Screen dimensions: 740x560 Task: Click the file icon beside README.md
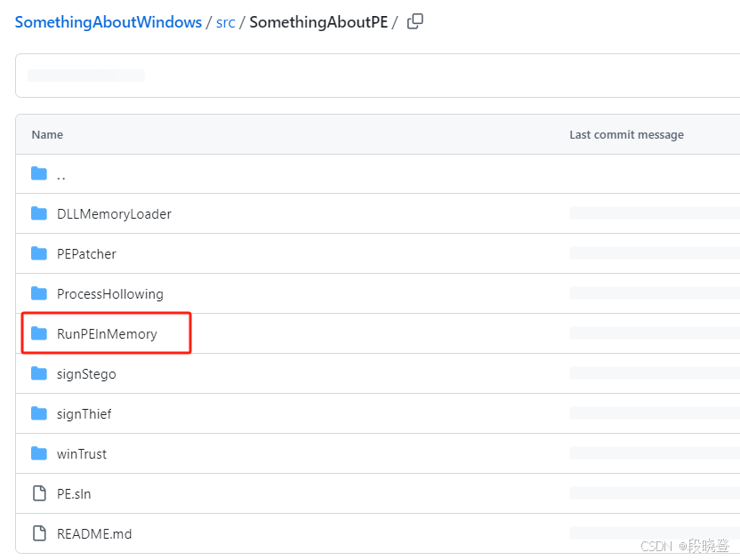[x=39, y=533]
